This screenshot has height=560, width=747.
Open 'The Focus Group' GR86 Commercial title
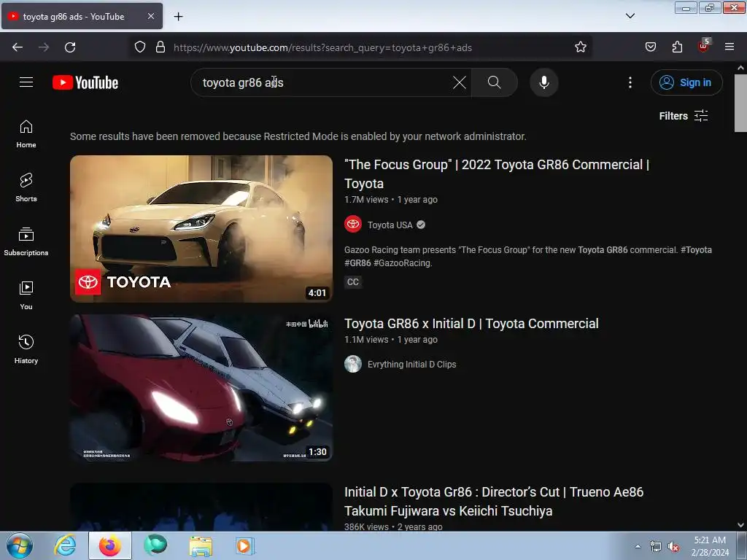click(x=496, y=174)
